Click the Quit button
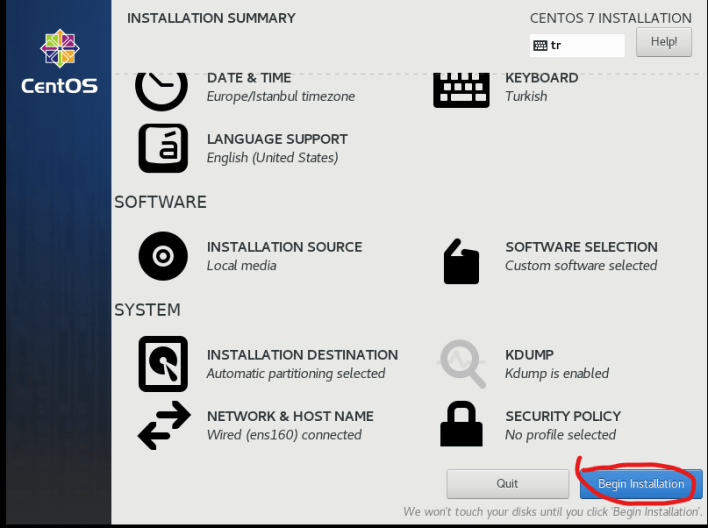The height and width of the screenshot is (528, 708). point(508,484)
